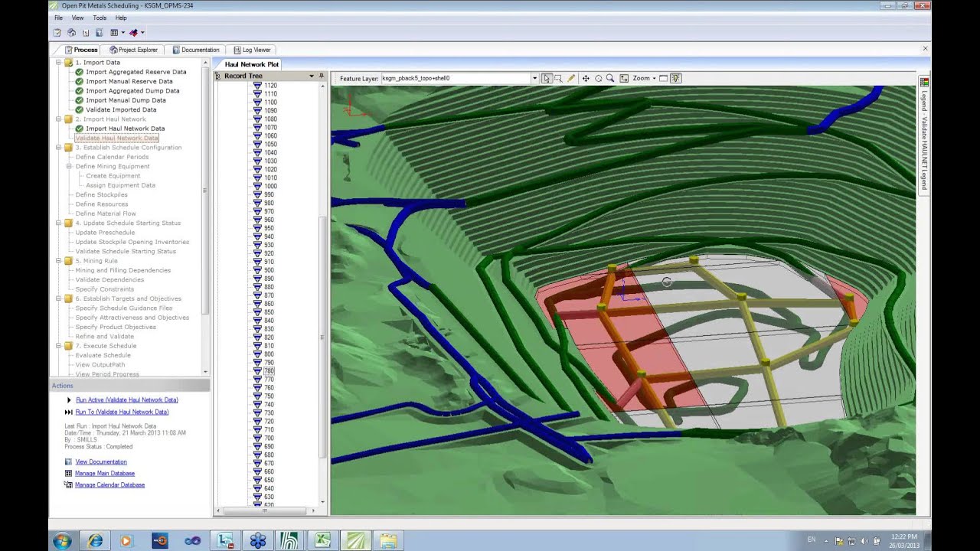Toggle filter icon for record 700
Image resolution: width=980 pixels, height=551 pixels.
tap(258, 439)
